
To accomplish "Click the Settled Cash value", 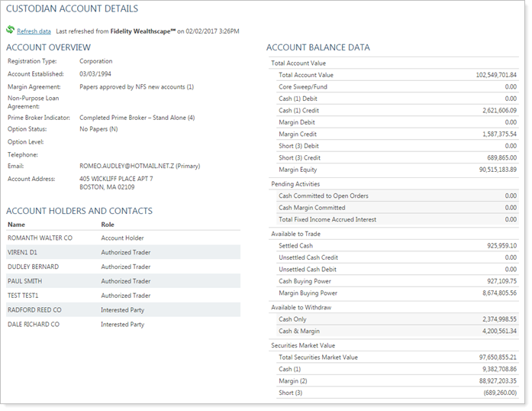I will 501,246.
